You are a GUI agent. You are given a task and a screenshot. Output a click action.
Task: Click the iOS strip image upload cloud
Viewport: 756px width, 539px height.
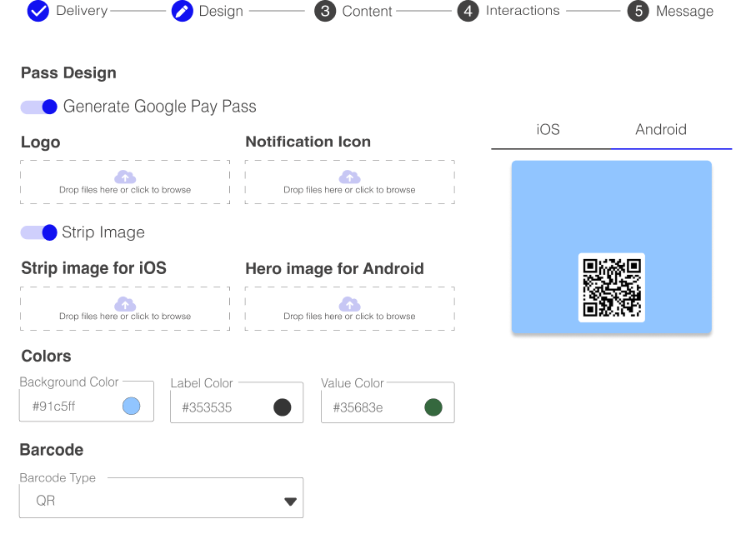pyautogui.click(x=125, y=303)
